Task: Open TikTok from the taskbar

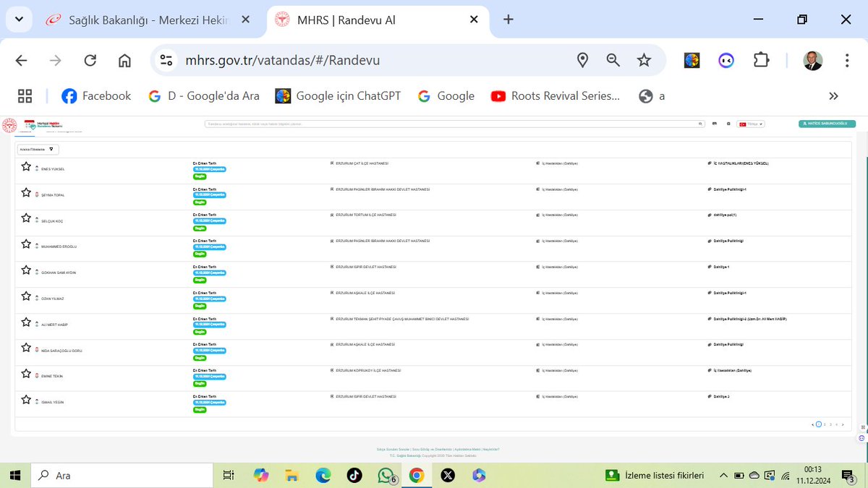Action: click(354, 475)
